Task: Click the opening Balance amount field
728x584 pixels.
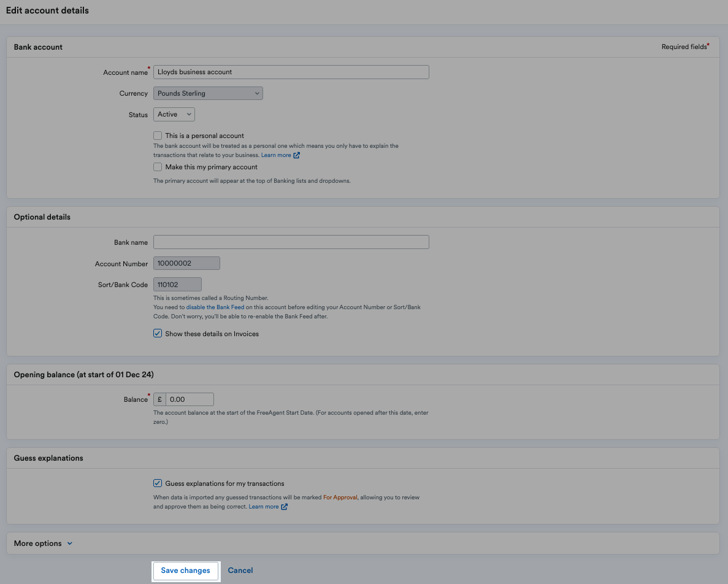Action: [x=190, y=399]
